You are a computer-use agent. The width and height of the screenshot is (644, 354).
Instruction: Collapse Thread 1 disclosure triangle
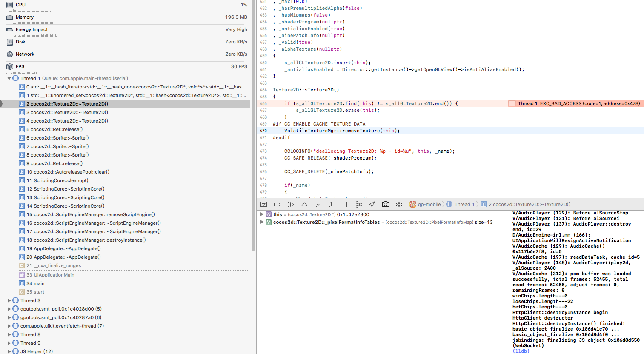coord(9,78)
